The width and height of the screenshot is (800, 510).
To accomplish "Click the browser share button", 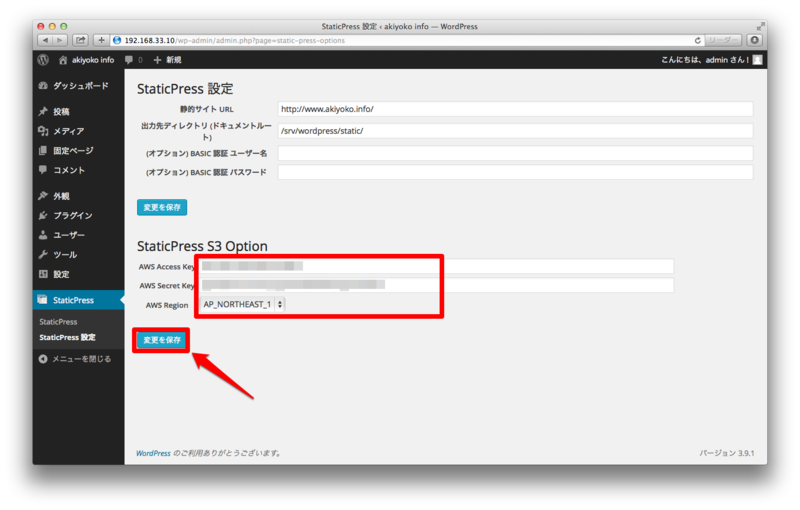I will click(x=81, y=40).
